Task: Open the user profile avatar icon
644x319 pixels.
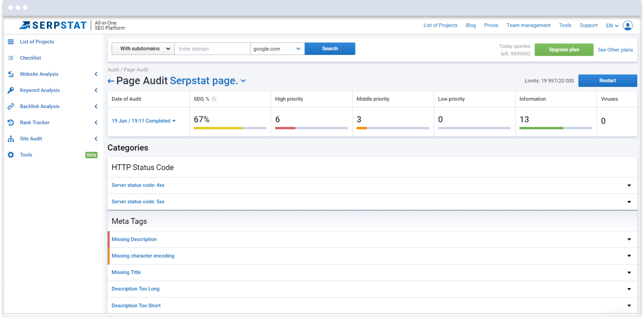Action: coord(628,26)
